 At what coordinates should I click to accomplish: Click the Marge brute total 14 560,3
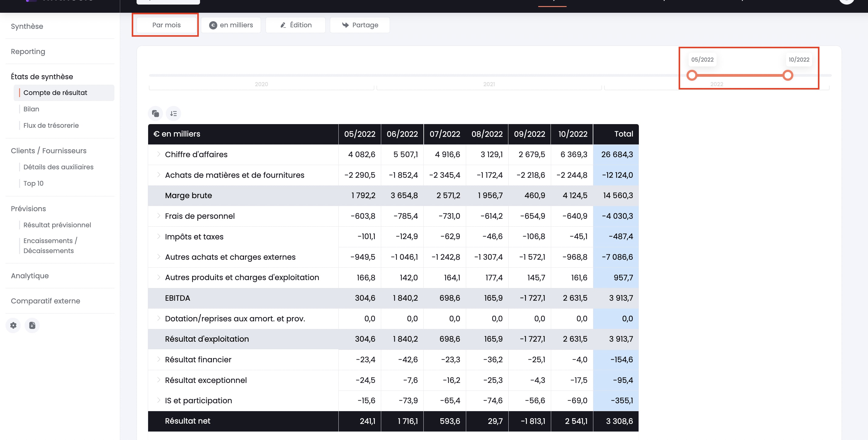point(618,195)
